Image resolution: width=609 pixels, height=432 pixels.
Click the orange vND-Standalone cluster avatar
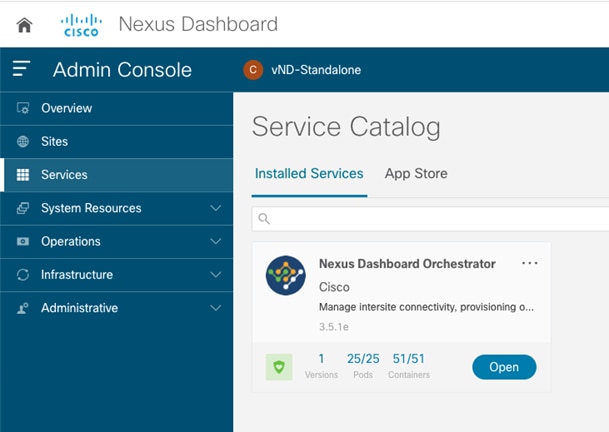point(253,70)
